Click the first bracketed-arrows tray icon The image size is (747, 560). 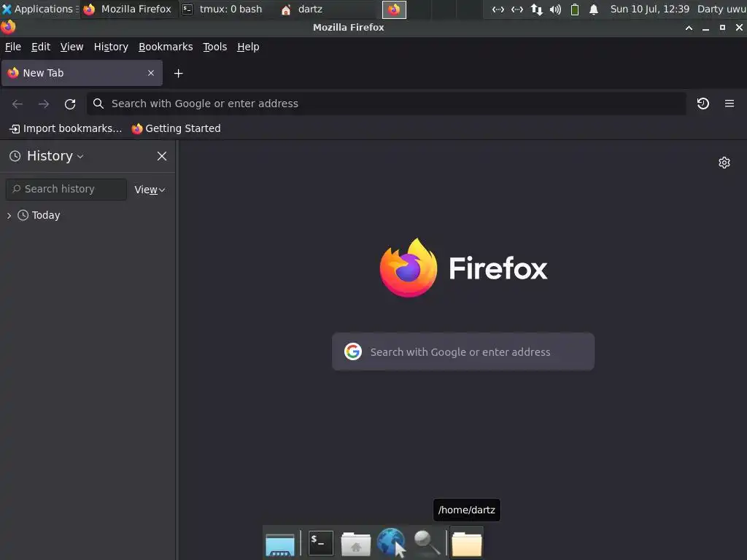coord(498,9)
